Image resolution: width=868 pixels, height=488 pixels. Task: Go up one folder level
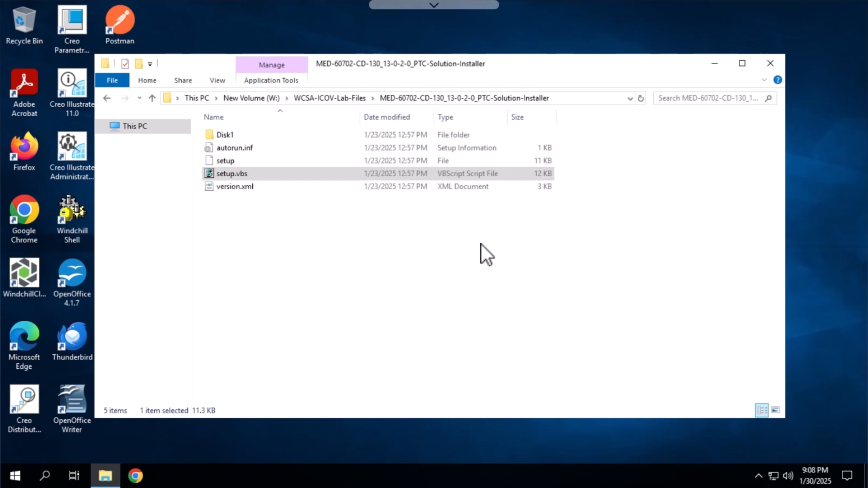pos(152,98)
